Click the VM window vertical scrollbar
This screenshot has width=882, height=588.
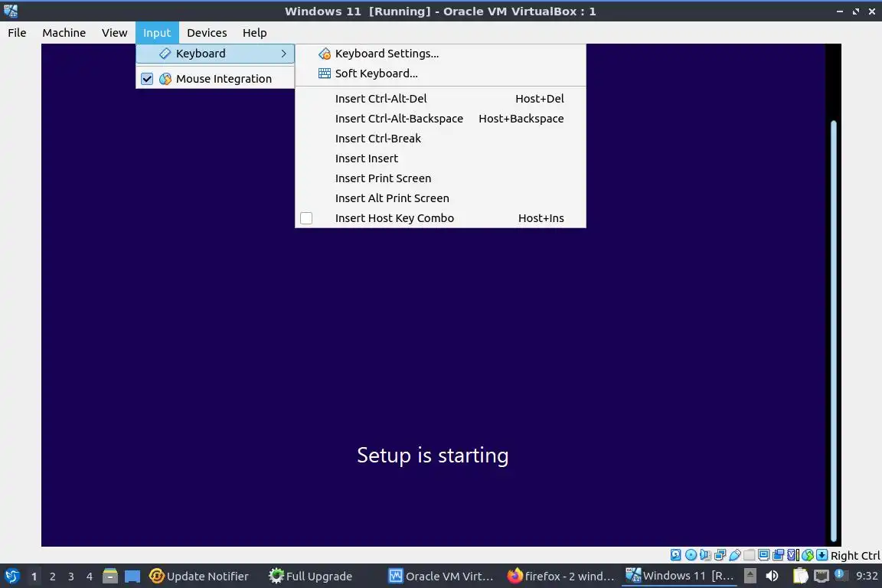[x=834, y=332]
